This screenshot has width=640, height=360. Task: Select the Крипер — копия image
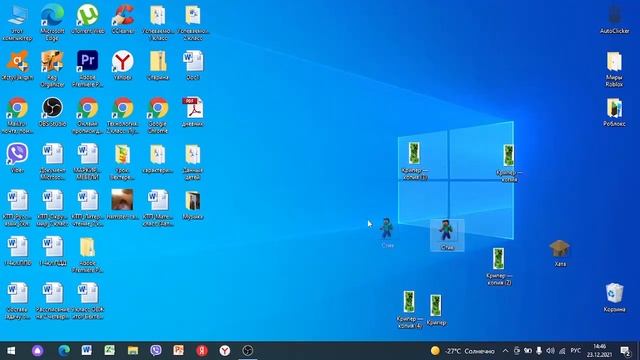pyautogui.click(x=509, y=163)
